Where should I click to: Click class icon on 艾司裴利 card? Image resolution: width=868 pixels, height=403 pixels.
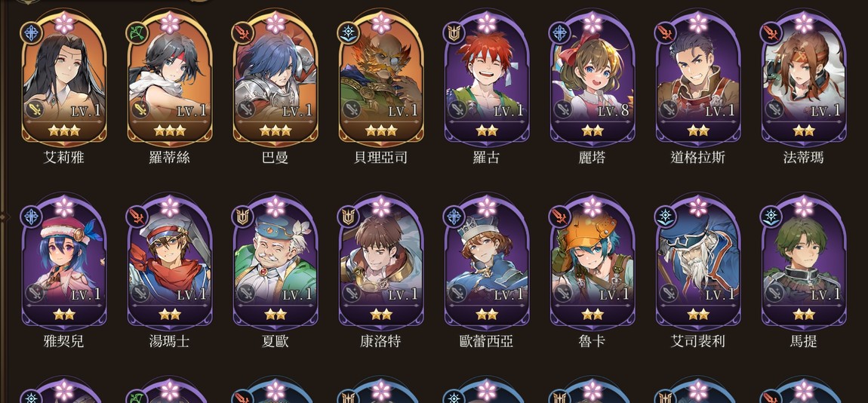pos(666,216)
